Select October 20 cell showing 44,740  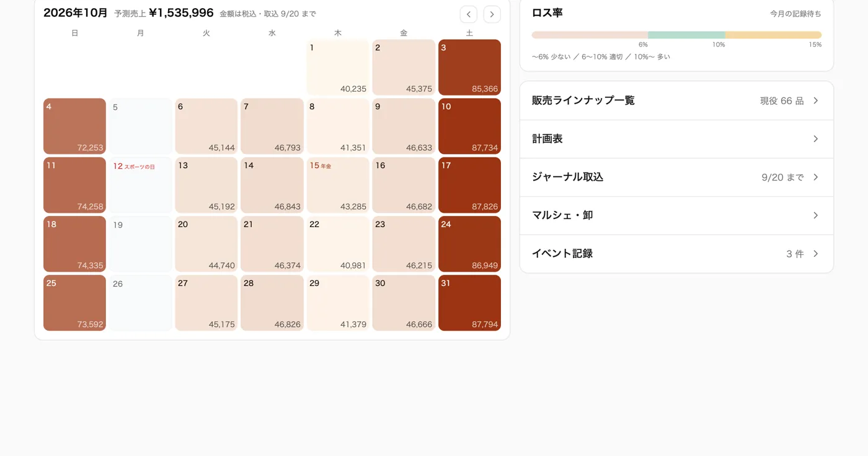click(x=206, y=244)
